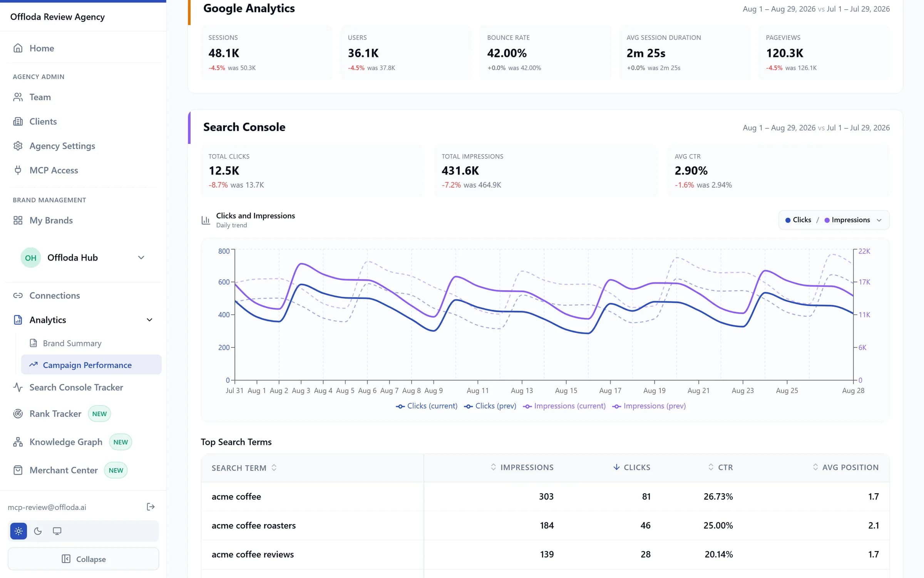Viewport: 924px width, 578px height.
Task: Open the MCP Access page
Action: tap(54, 170)
